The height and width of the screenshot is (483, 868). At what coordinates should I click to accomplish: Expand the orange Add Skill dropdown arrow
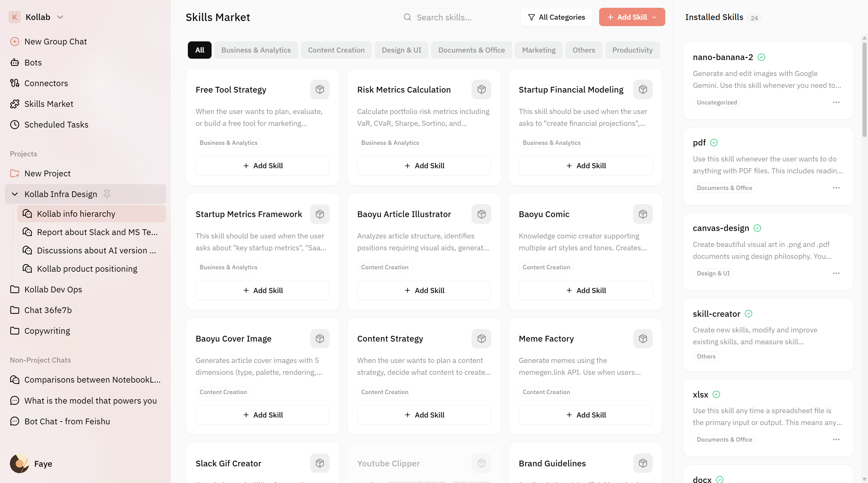click(x=655, y=17)
